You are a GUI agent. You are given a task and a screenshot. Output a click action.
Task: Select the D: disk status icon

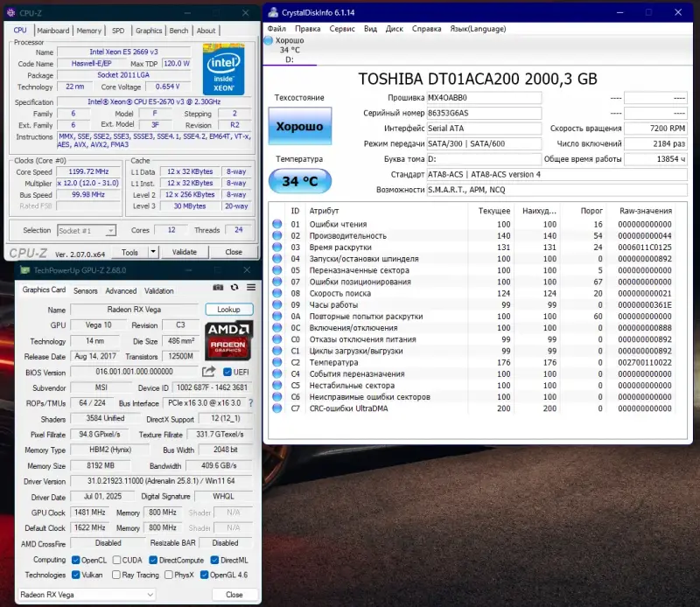pos(270,40)
